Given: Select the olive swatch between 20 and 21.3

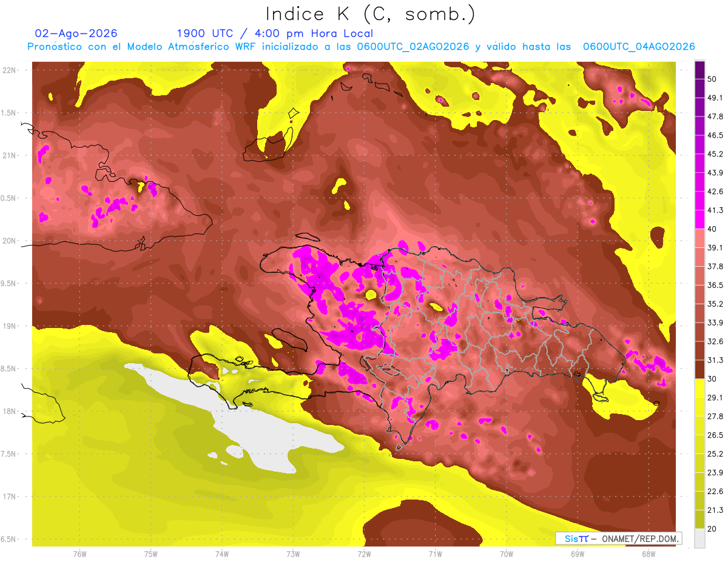Looking at the screenshot, I should click(699, 519).
